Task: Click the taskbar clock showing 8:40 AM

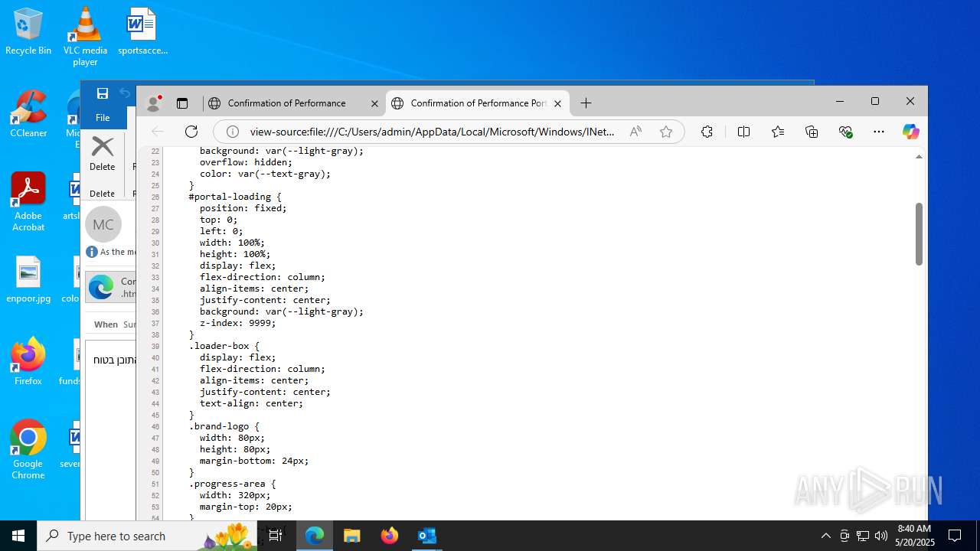Action: tap(915, 536)
